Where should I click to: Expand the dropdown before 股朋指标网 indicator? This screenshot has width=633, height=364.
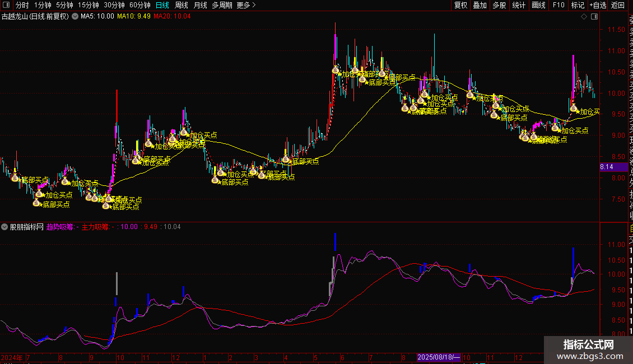click(4, 227)
